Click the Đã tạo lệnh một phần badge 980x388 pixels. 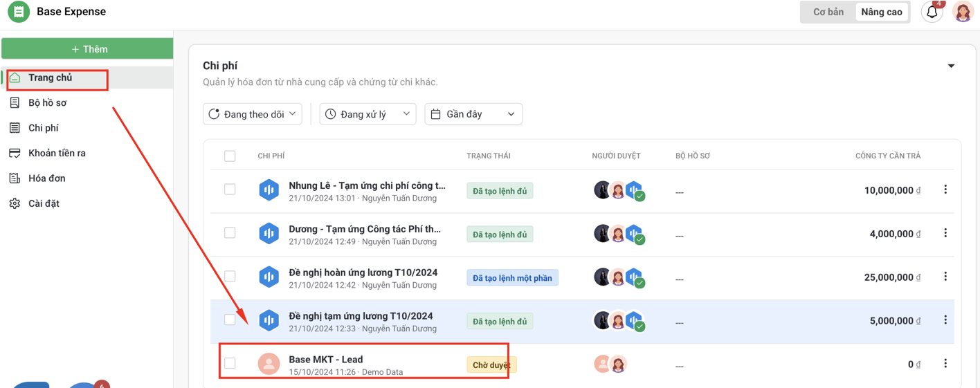(x=512, y=278)
